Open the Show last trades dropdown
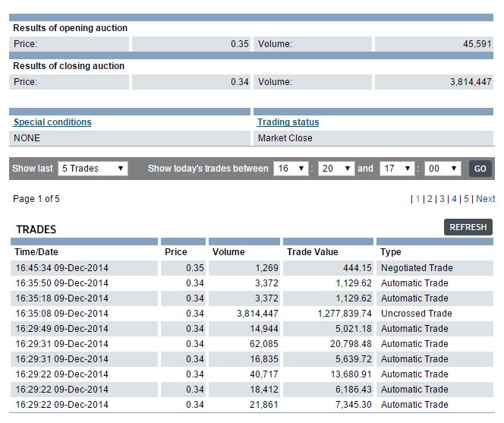 click(x=92, y=169)
